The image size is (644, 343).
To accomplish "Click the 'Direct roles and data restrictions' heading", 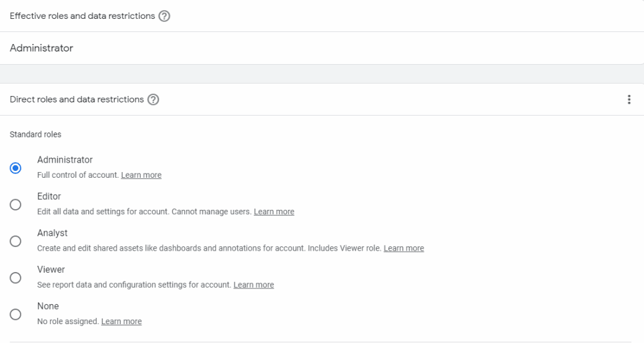I will (x=77, y=99).
